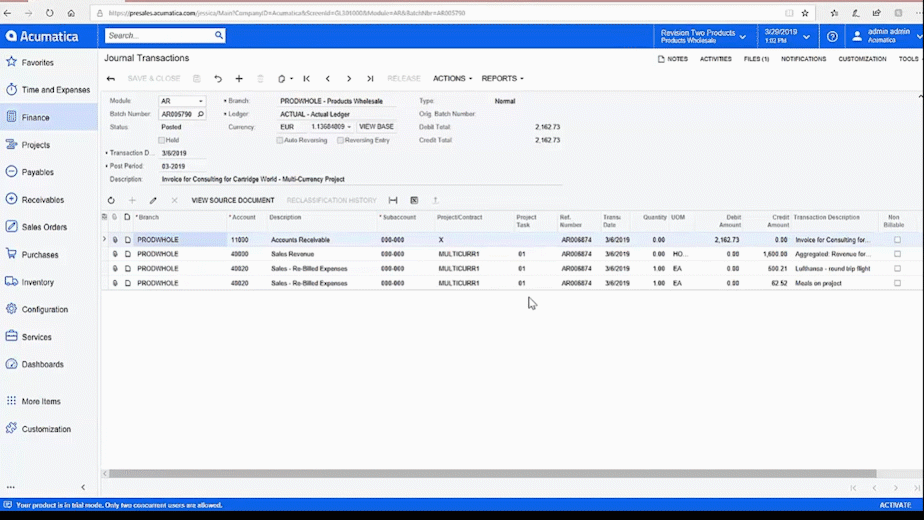Open the help question mark icon
Viewport: 924px width, 520px height.
[x=832, y=37]
